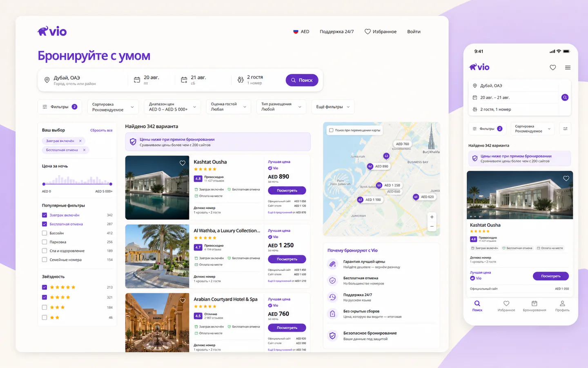
Task: Click the location pin icon in search bar
Action: pyautogui.click(x=47, y=80)
